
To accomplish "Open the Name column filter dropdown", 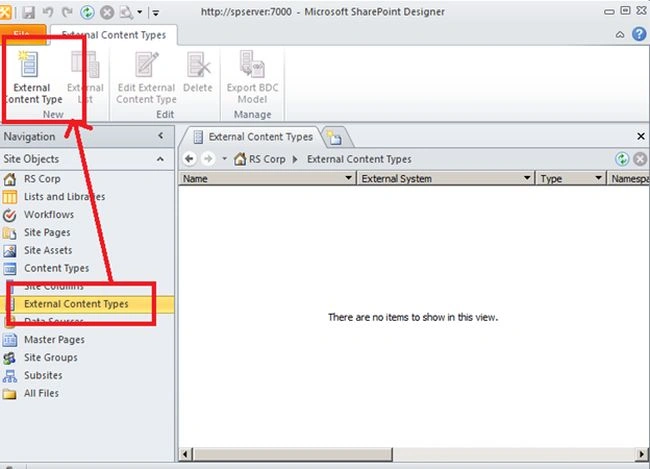I will click(348, 178).
